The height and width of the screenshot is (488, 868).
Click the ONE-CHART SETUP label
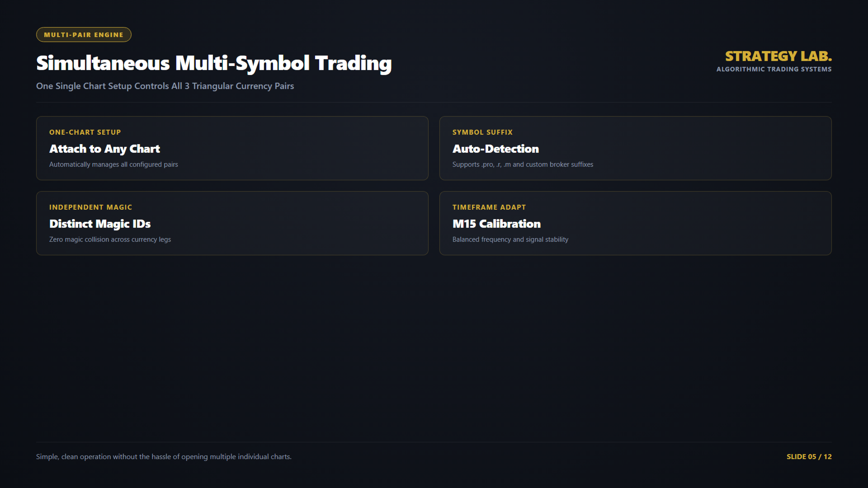click(x=85, y=132)
